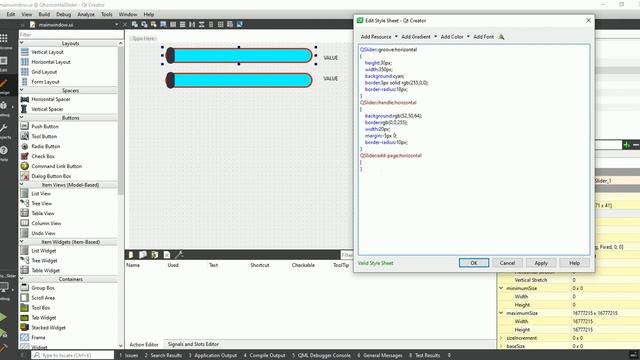The height and width of the screenshot is (360, 640).
Task: Click the top cyan horizontal slider
Action: pyautogui.click(x=239, y=56)
